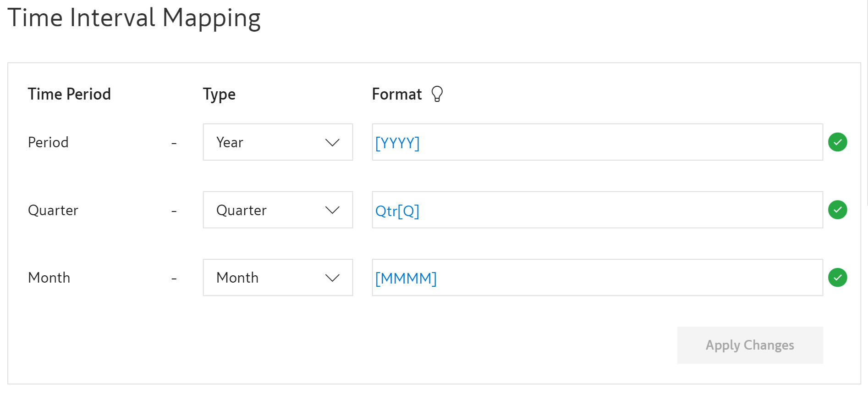Click the green checkmark for the [YYYY] format
Screen dimensions: 868x401
(x=837, y=142)
